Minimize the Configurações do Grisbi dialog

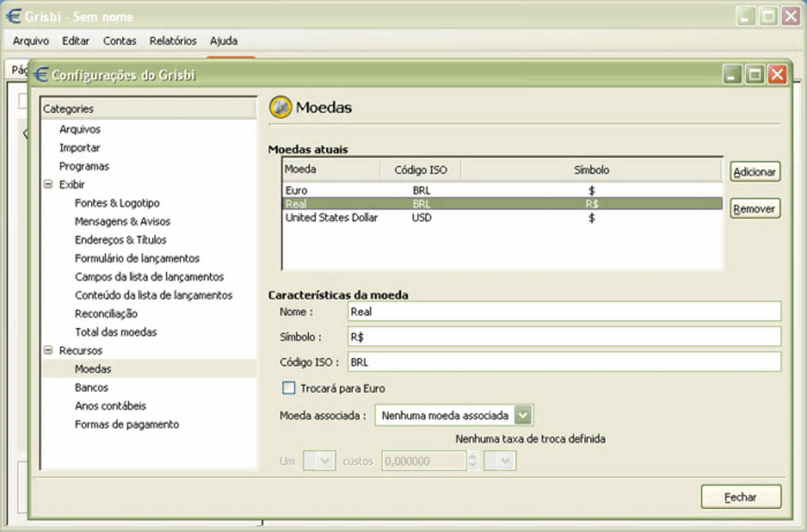tap(733, 74)
